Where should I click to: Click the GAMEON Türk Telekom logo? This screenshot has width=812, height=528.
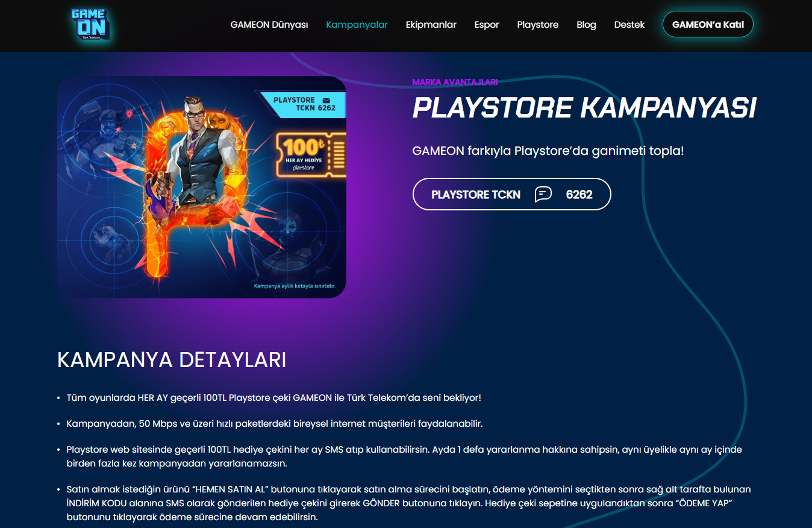(90, 25)
